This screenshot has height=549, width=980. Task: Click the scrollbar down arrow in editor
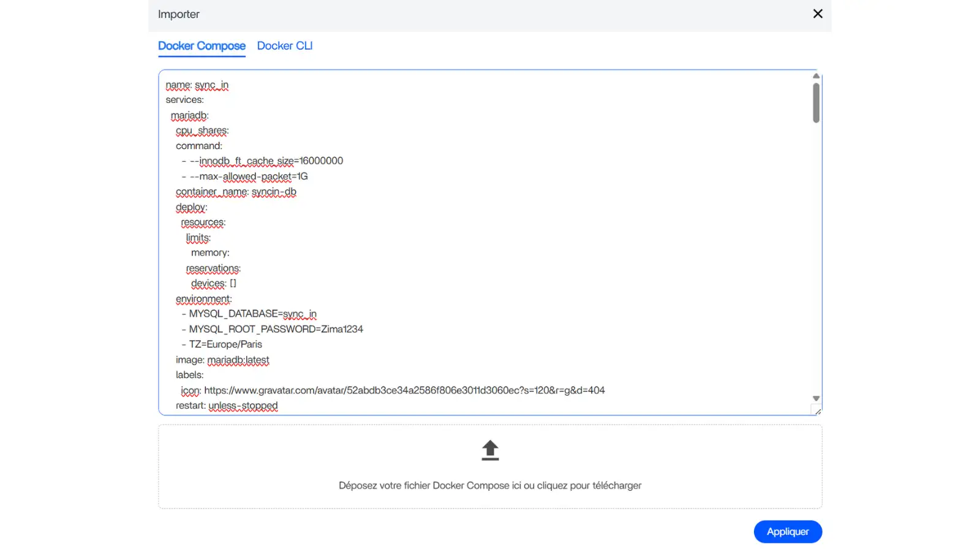816,398
